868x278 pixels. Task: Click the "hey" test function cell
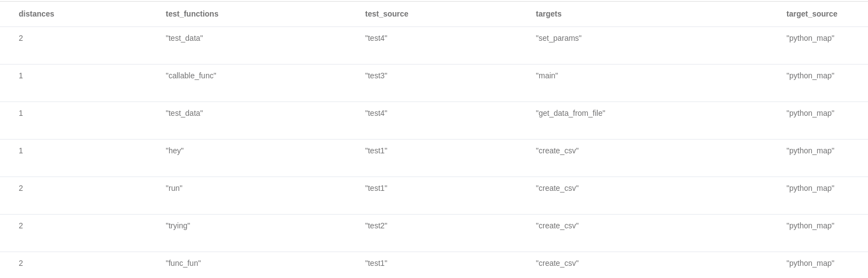click(x=175, y=151)
